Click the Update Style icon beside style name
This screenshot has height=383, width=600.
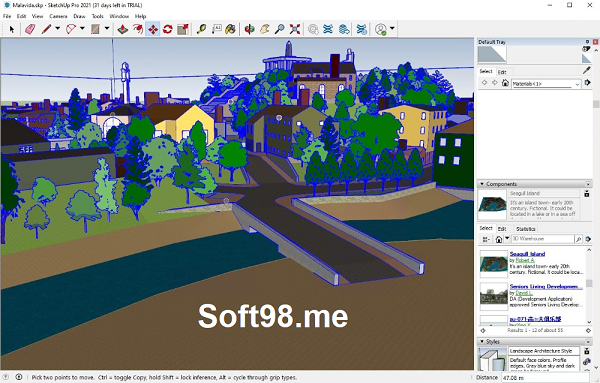click(587, 351)
